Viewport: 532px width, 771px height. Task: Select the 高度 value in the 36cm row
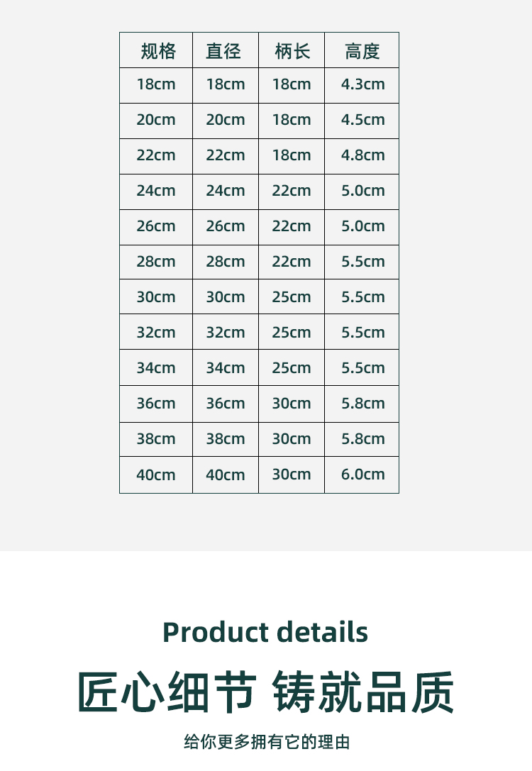(362, 404)
